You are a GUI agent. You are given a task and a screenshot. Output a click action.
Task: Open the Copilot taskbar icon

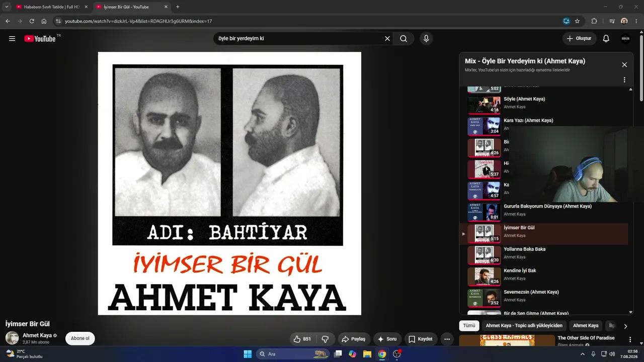(352, 354)
